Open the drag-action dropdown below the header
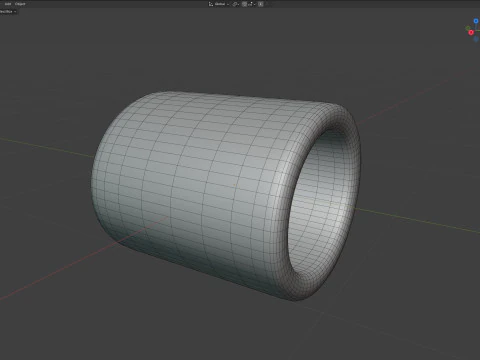480x360 pixels. coord(8,11)
